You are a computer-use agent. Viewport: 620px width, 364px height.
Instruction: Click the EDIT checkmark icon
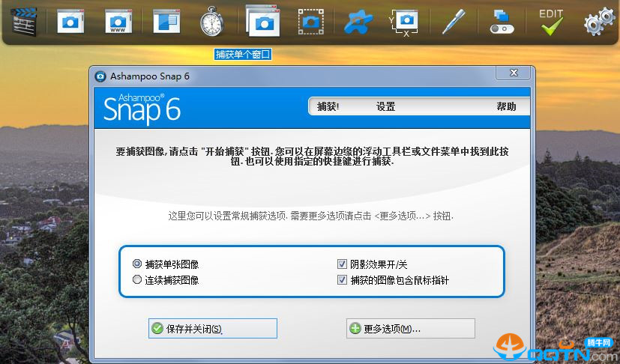(x=551, y=21)
